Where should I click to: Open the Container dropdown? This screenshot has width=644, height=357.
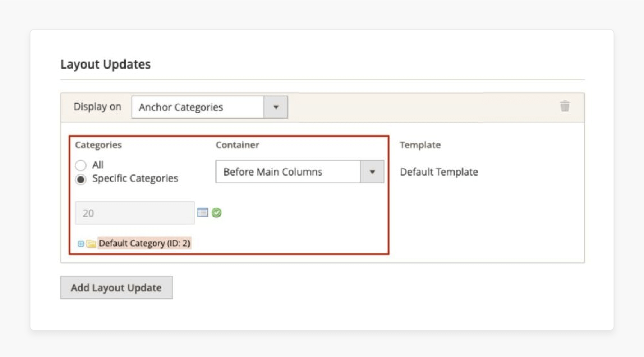(300, 171)
